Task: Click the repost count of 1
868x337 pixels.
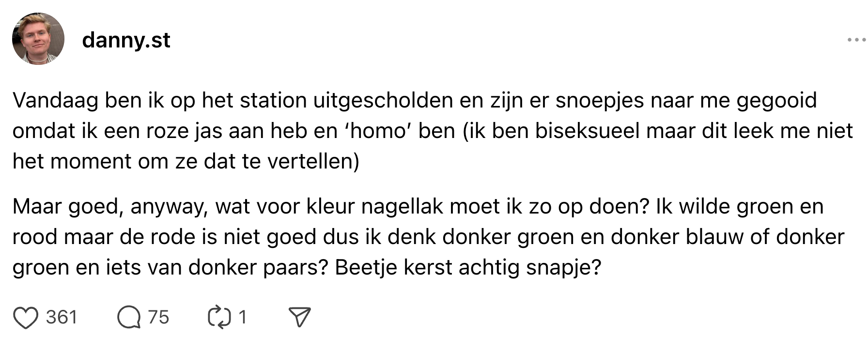Action: click(243, 318)
